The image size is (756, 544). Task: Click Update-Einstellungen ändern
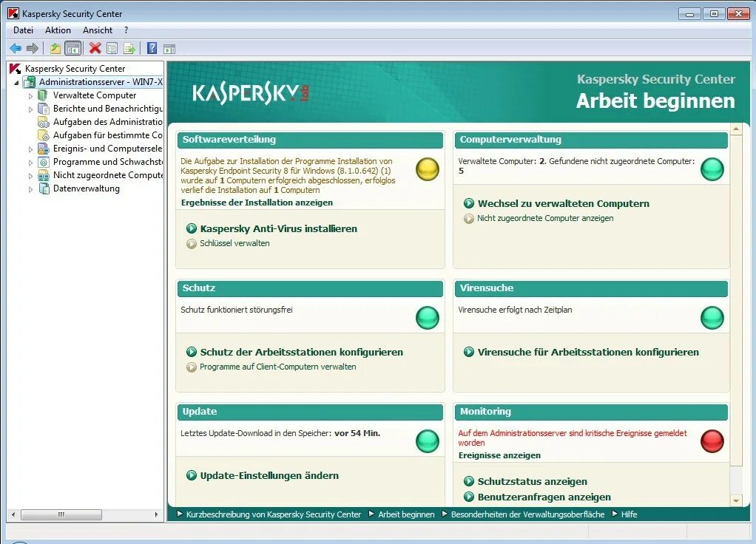click(x=269, y=475)
